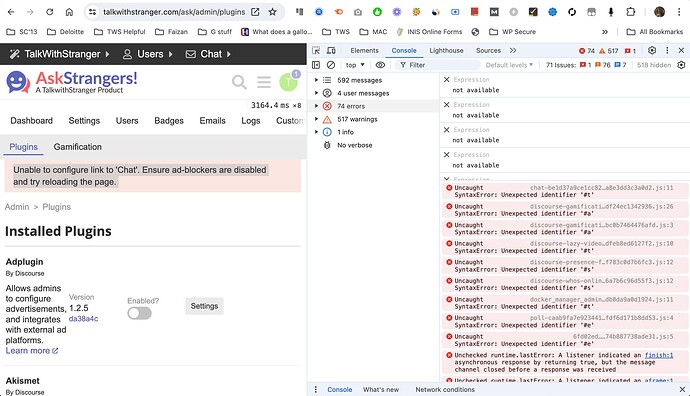Open DevTools settings gear
The width and height of the screenshot is (690, 396).
tap(652, 51)
